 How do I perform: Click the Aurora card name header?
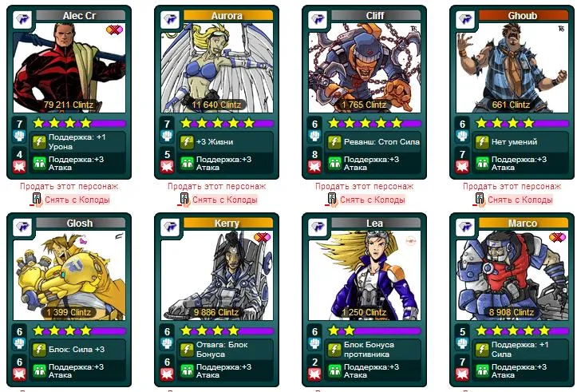pyautogui.click(x=228, y=15)
